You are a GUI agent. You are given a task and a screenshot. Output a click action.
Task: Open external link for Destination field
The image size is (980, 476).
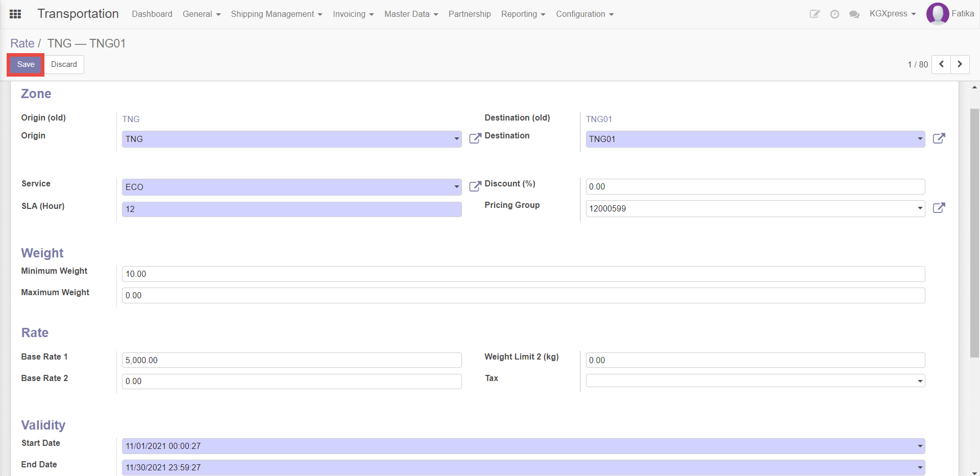[939, 138]
